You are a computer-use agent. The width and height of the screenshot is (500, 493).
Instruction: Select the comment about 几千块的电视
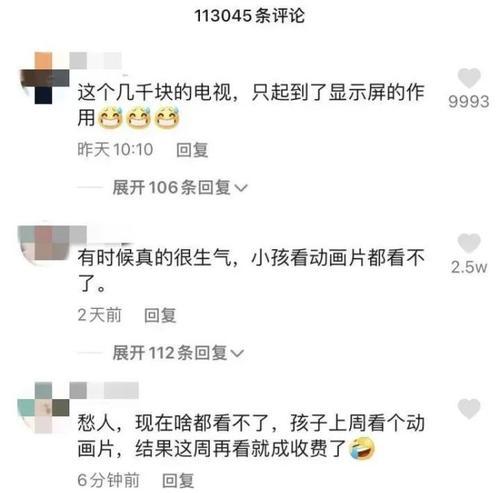[x=251, y=105]
